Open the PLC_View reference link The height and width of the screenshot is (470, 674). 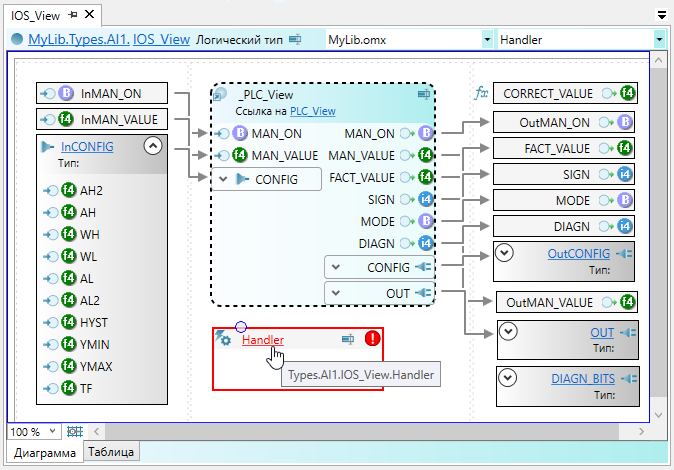[x=312, y=111]
